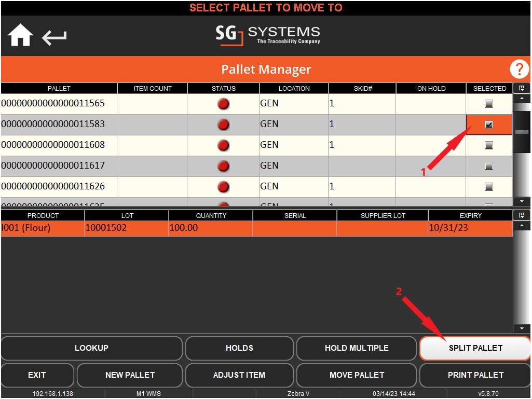Click the SG Systems logo

coord(267,36)
